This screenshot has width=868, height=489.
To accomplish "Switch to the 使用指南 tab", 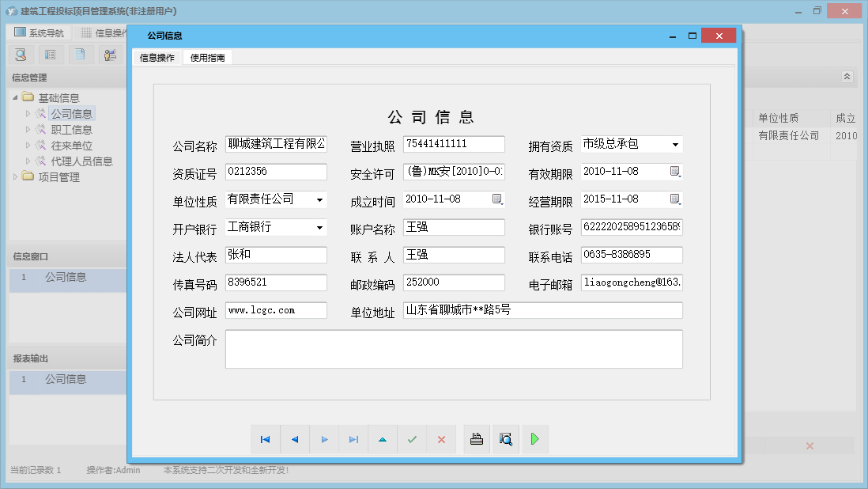I will pyautogui.click(x=207, y=58).
